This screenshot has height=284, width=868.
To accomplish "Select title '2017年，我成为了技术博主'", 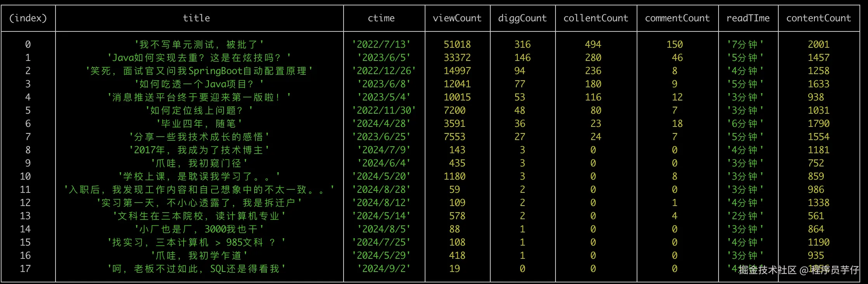I will click(199, 150).
